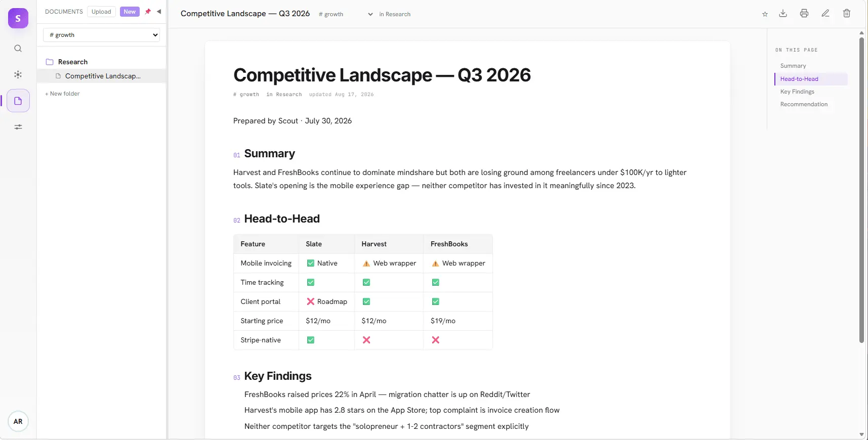868x440 pixels.
Task: Click the FreshBooks raised prices 22% finding
Action: pyautogui.click(x=387, y=394)
